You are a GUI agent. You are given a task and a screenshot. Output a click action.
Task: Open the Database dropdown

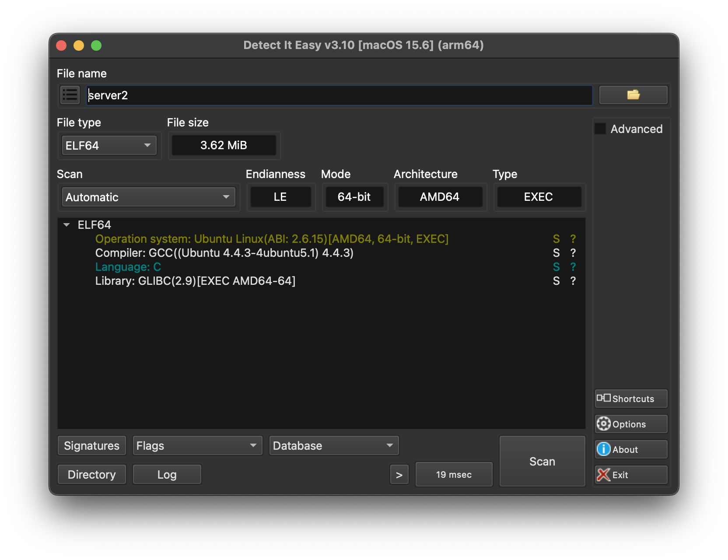coord(334,445)
